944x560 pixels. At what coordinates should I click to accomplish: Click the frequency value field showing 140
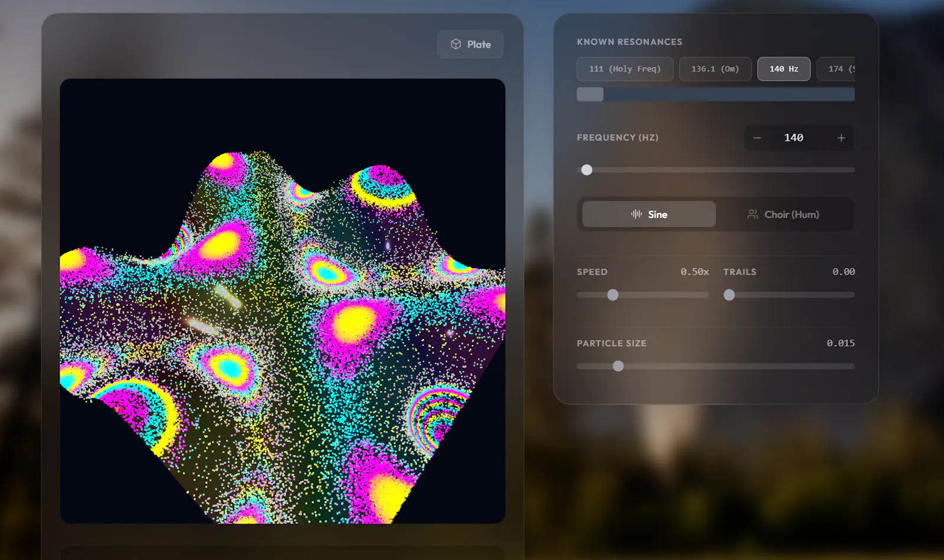pyautogui.click(x=794, y=138)
